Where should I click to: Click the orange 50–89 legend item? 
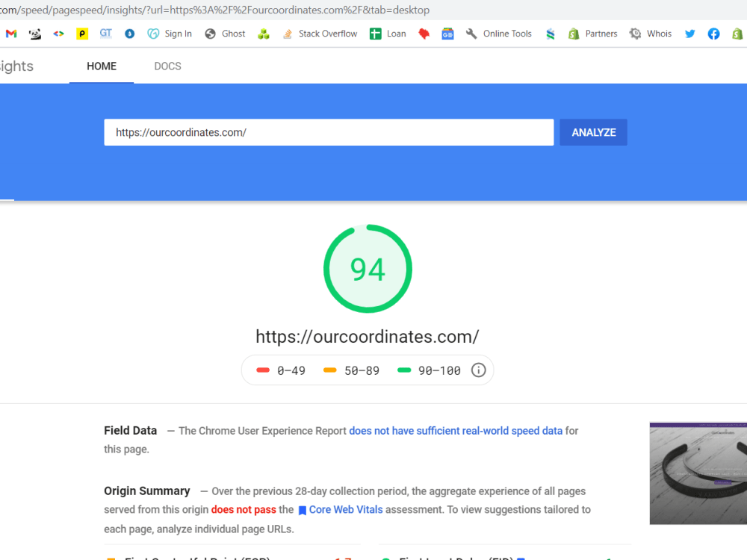pyautogui.click(x=352, y=370)
